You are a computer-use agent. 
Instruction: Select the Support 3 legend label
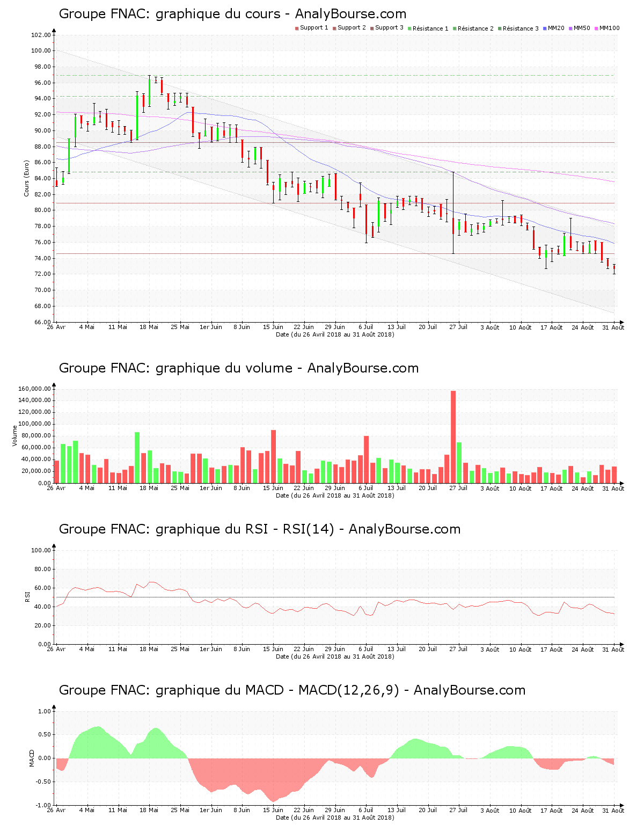[389, 28]
